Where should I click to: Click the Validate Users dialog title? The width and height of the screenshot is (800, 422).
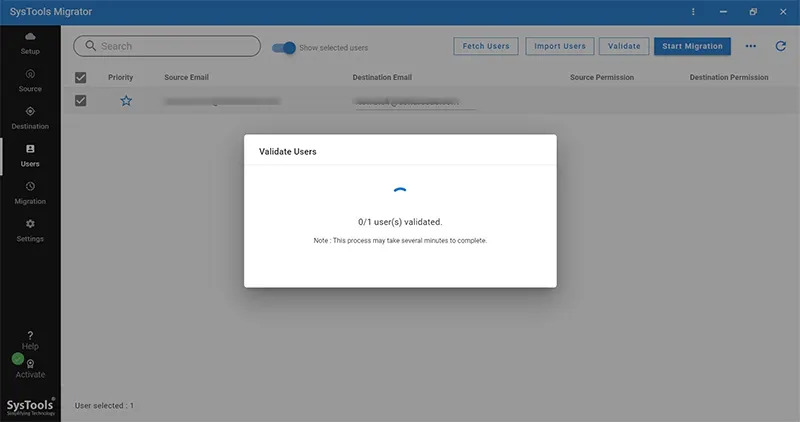tap(288, 152)
